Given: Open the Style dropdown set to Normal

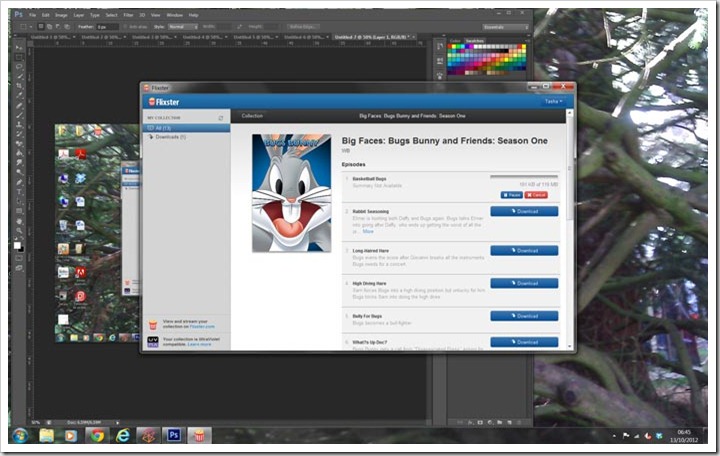Looking at the screenshot, I should pyautogui.click(x=182, y=27).
